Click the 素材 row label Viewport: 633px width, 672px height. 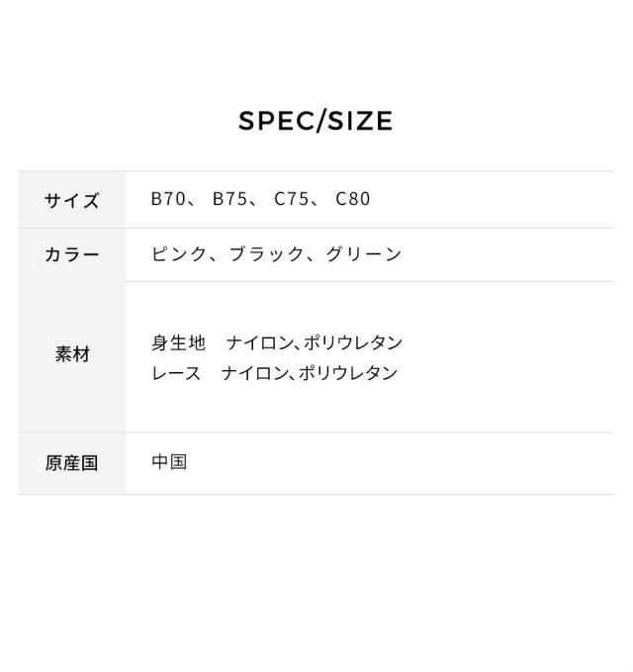click(x=72, y=354)
